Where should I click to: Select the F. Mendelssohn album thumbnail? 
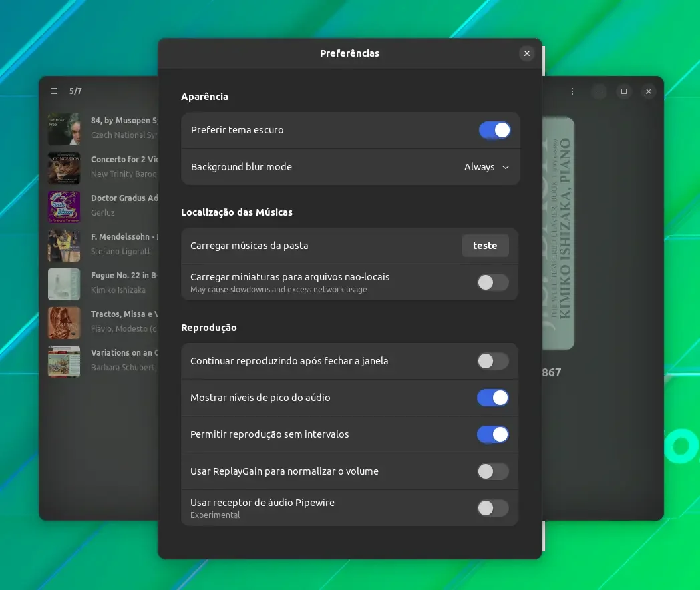(64, 246)
